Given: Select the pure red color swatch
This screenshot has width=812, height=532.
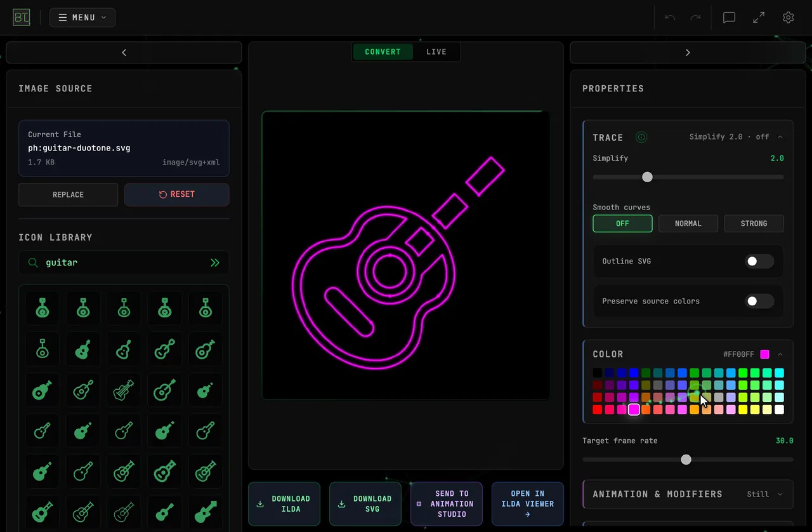Looking at the screenshot, I should coord(598,409).
